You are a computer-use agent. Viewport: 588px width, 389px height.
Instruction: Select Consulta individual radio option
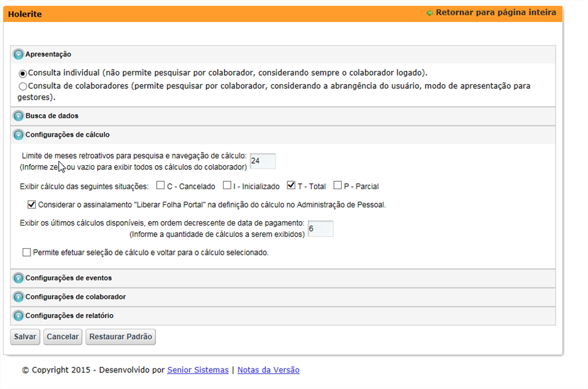[x=23, y=73]
